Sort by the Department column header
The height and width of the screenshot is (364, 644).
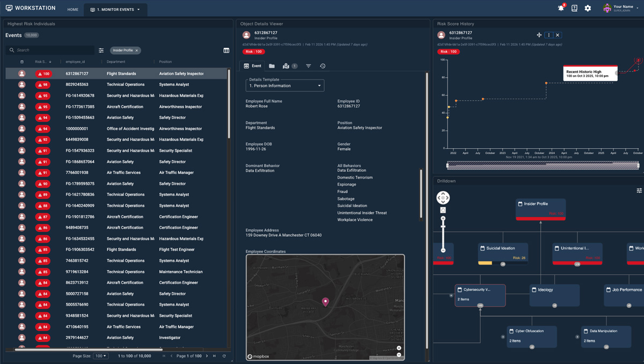point(116,62)
